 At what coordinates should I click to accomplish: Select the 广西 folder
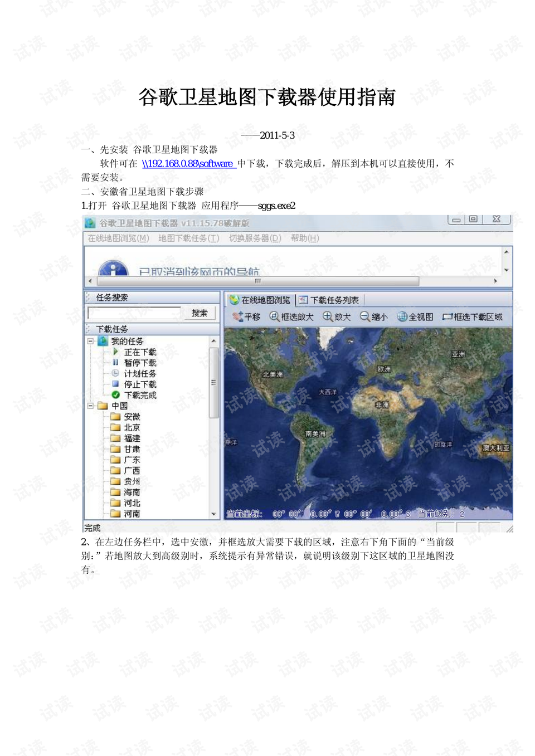(x=125, y=471)
